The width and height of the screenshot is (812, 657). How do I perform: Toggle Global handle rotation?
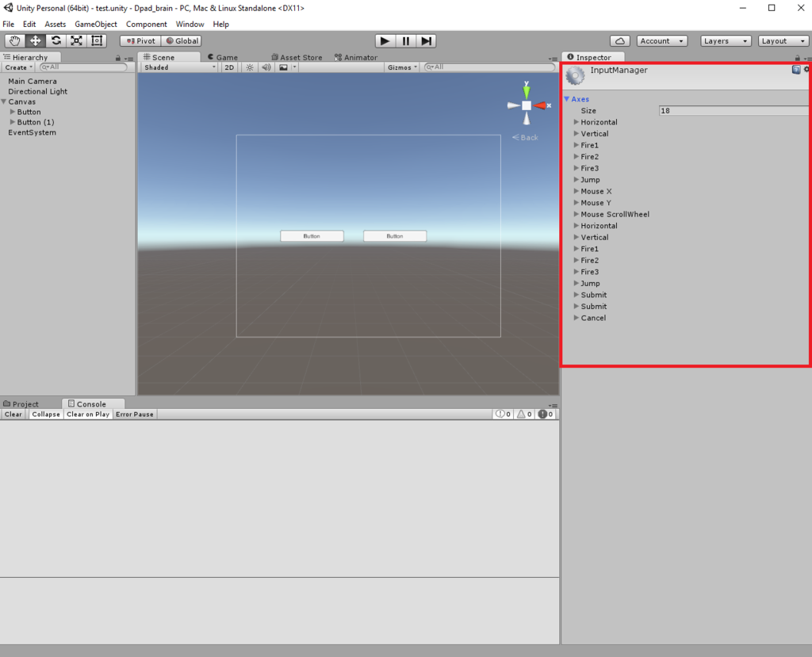tap(182, 41)
